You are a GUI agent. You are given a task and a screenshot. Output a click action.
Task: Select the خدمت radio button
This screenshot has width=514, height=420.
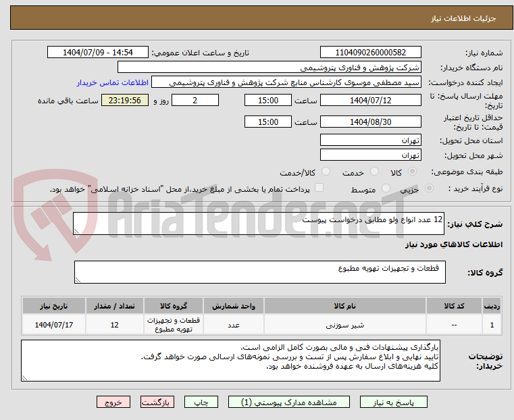click(374, 172)
